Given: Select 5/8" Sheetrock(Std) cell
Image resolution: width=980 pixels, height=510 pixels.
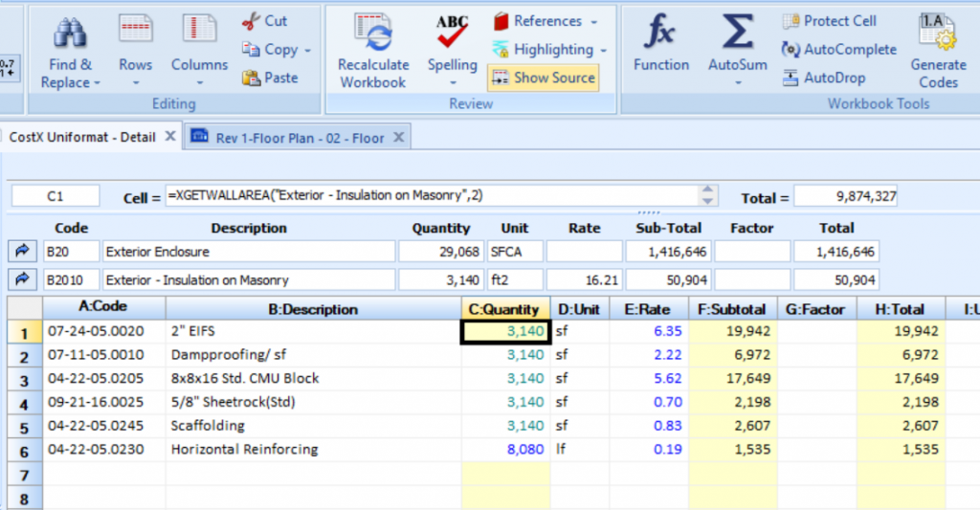Looking at the screenshot, I should click(x=313, y=403).
